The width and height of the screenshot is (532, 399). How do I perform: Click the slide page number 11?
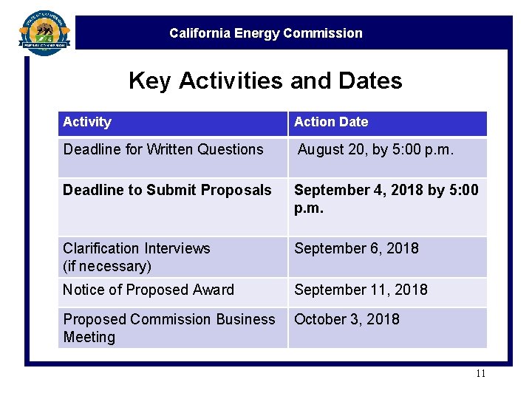(480, 373)
